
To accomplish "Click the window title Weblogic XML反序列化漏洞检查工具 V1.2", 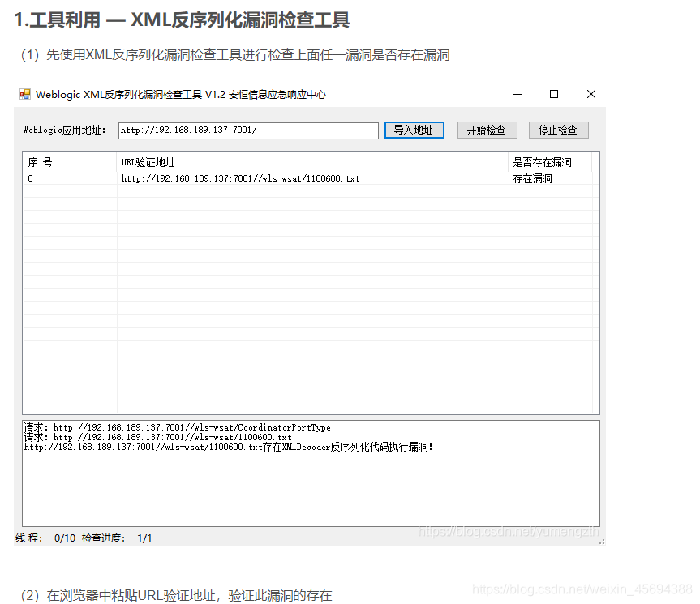I will click(x=181, y=95).
